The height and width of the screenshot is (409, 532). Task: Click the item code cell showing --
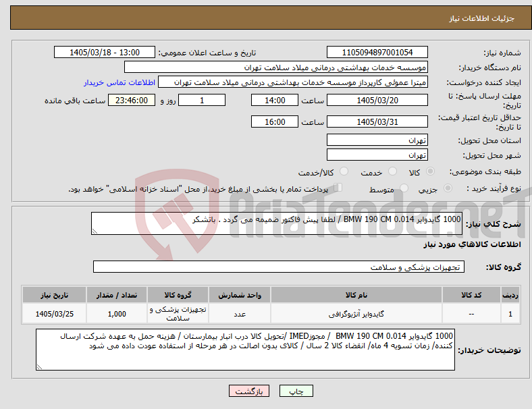[471, 314]
